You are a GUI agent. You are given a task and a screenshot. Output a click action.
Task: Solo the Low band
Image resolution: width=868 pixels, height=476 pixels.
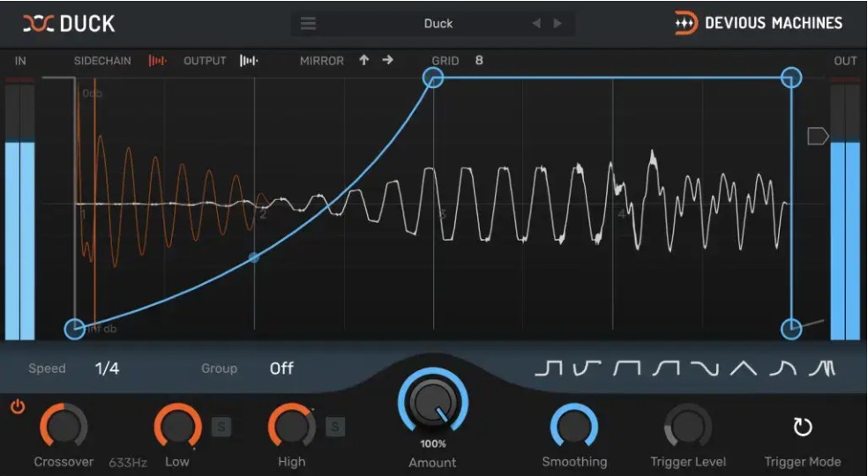(x=221, y=428)
